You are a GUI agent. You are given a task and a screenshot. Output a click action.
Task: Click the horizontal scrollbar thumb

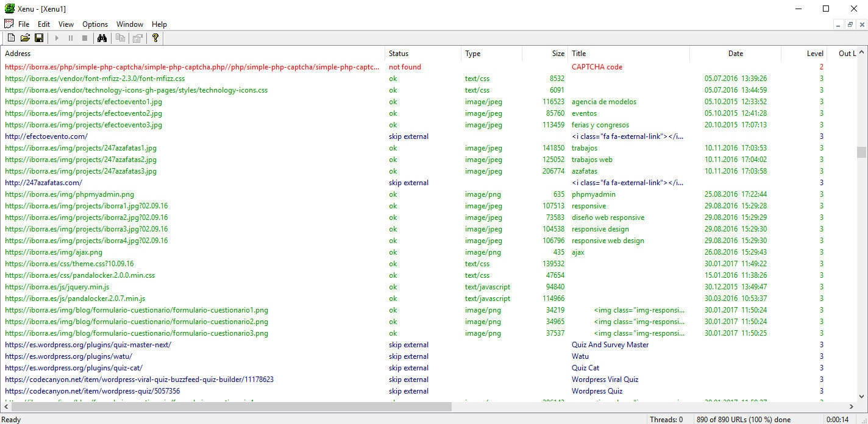[x=232, y=406]
